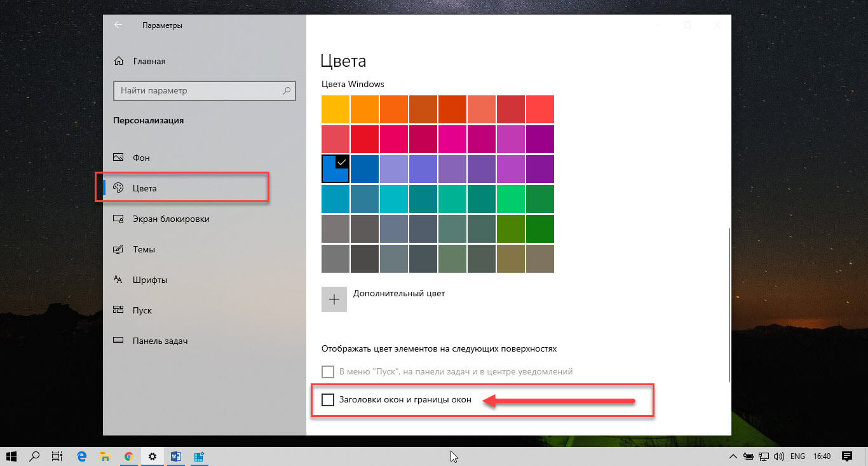Click the battery tray icon
868x466 pixels.
tap(747, 456)
